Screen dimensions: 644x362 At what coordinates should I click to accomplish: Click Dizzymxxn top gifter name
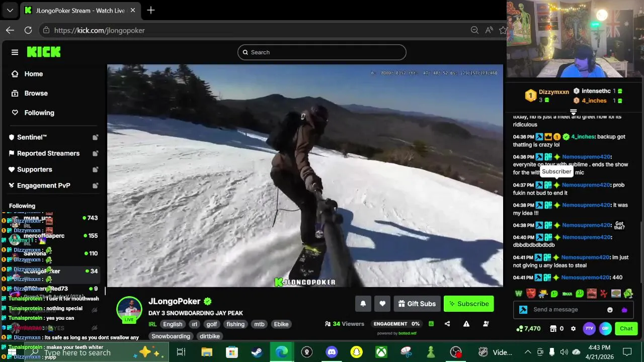coord(553,92)
